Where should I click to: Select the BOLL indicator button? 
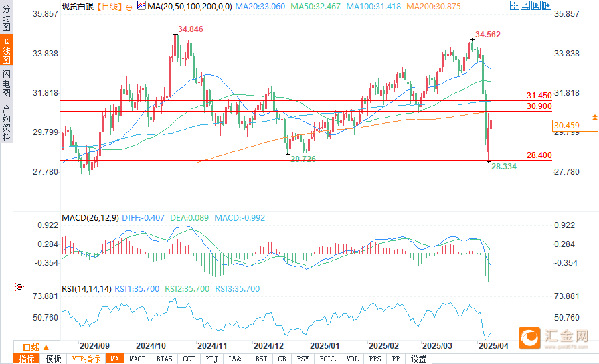point(328,359)
